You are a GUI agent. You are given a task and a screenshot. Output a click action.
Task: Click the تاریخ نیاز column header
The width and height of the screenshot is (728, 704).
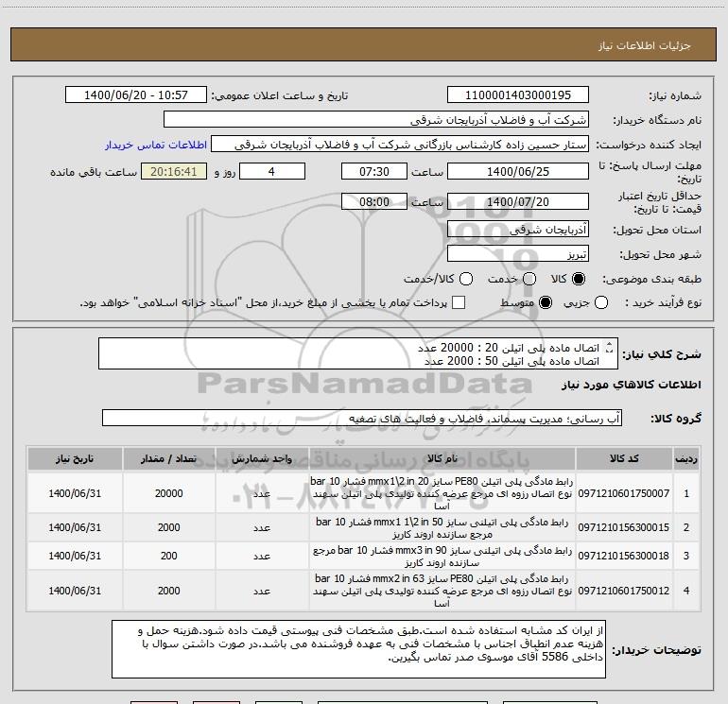click(x=75, y=459)
